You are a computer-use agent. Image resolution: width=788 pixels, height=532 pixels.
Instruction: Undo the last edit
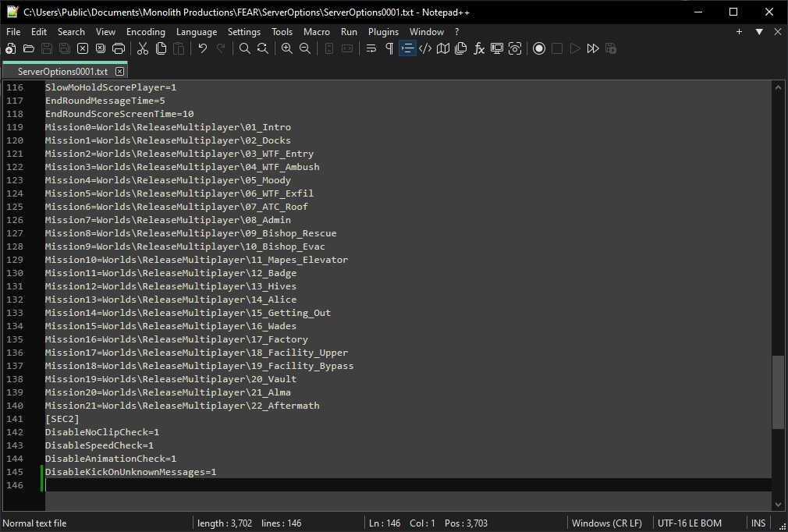pyautogui.click(x=203, y=48)
